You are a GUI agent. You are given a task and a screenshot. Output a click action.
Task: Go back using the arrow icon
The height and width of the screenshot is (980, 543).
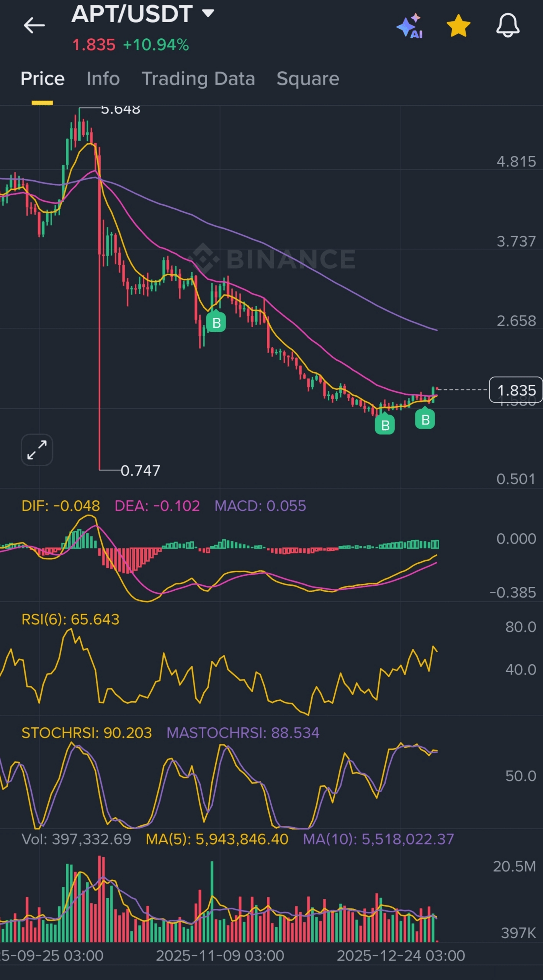point(34,26)
